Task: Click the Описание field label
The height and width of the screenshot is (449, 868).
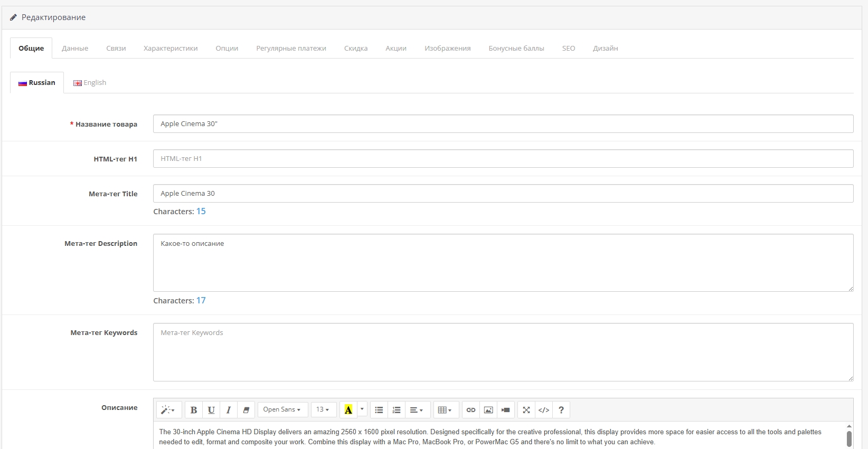Action: tap(119, 407)
